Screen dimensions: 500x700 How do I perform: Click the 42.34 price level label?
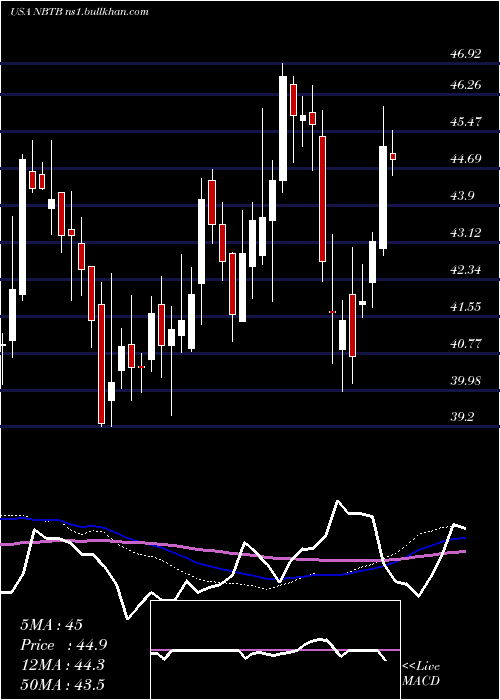coord(467,270)
